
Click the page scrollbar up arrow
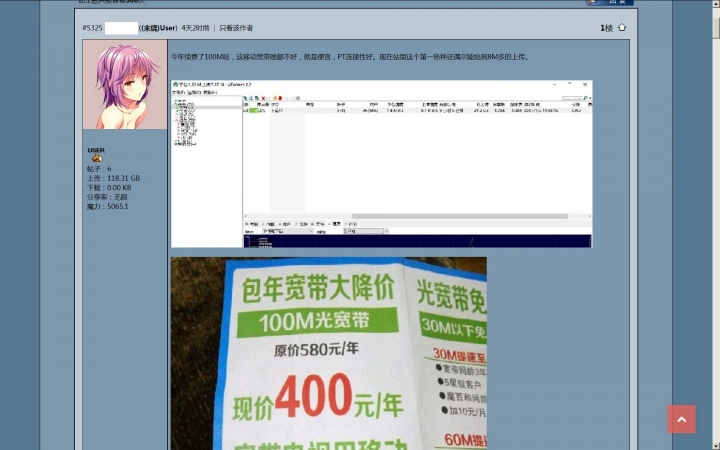pyautogui.click(x=716, y=4)
